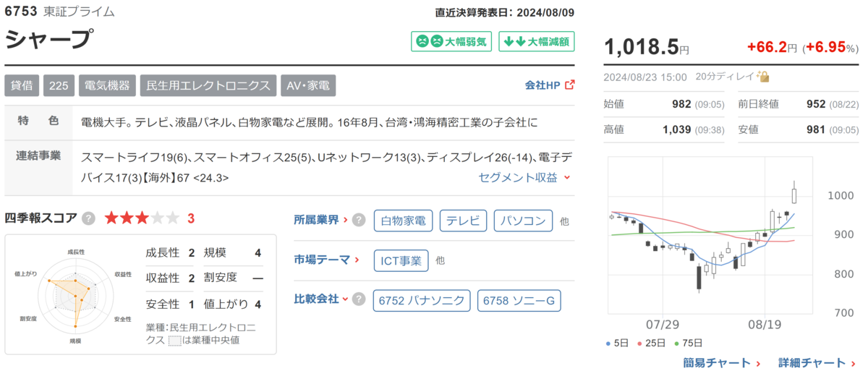Click the パソコン industry tag

pyautogui.click(x=524, y=221)
